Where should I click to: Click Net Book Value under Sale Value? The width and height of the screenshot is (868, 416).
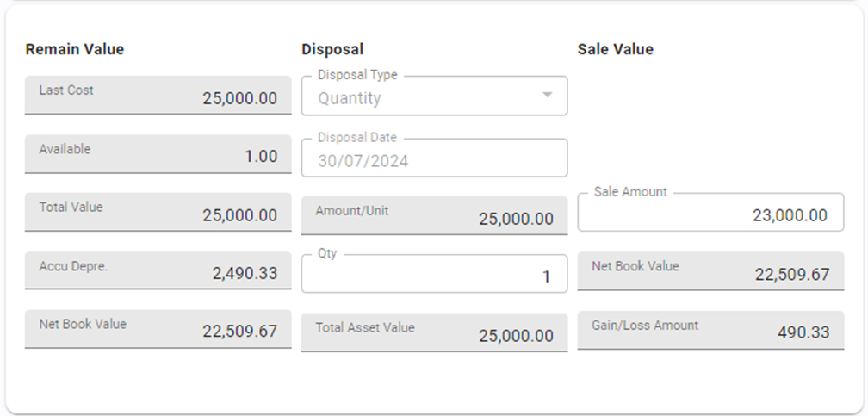710,272
